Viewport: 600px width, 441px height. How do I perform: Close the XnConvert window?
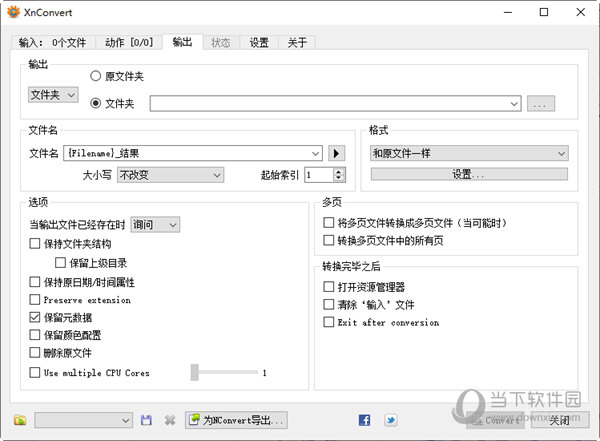[x=580, y=12]
